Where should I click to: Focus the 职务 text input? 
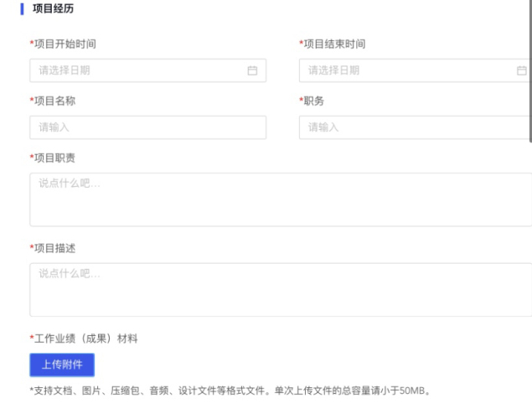pyautogui.click(x=414, y=127)
